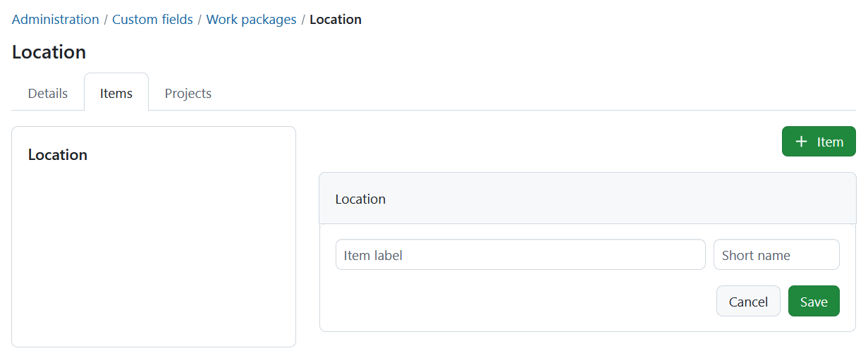Switch to the Projects tab
Viewport: 868px width, 358px height.
click(x=188, y=93)
